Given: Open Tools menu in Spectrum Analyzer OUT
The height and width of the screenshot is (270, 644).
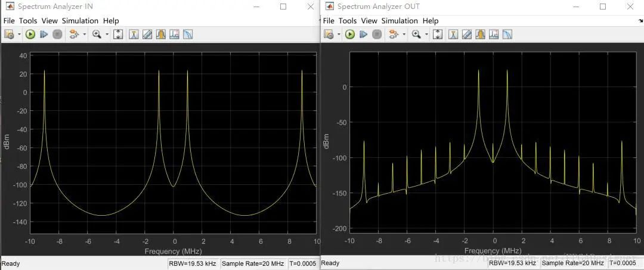Looking at the screenshot, I should 348,20.
